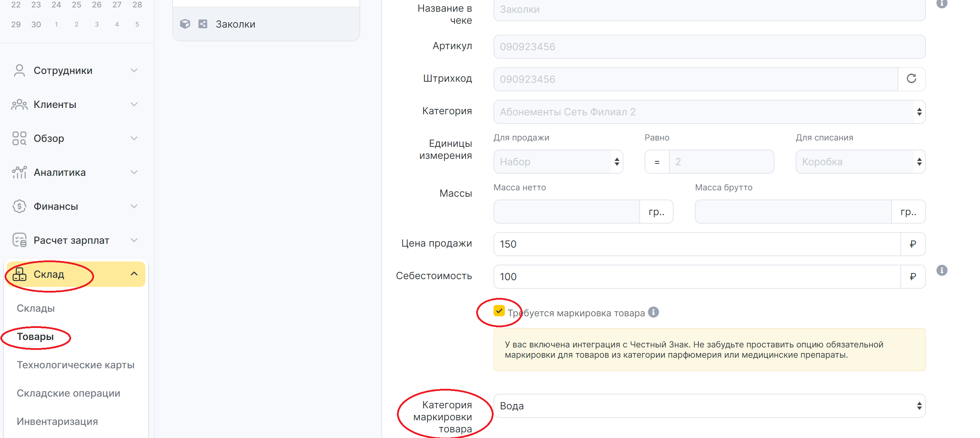Click the Масса брутто input
Viewport: 980px width, 438px height.
click(x=793, y=212)
